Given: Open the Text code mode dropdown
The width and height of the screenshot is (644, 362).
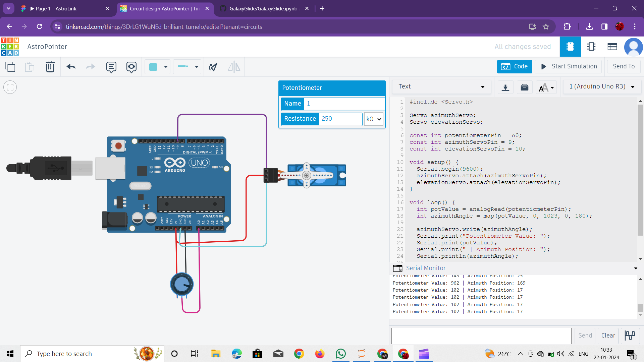Looking at the screenshot, I should pyautogui.click(x=441, y=86).
